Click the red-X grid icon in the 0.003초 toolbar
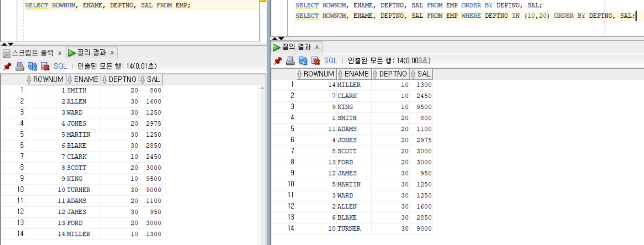Viewport: 644px width, 245px height. click(x=316, y=61)
